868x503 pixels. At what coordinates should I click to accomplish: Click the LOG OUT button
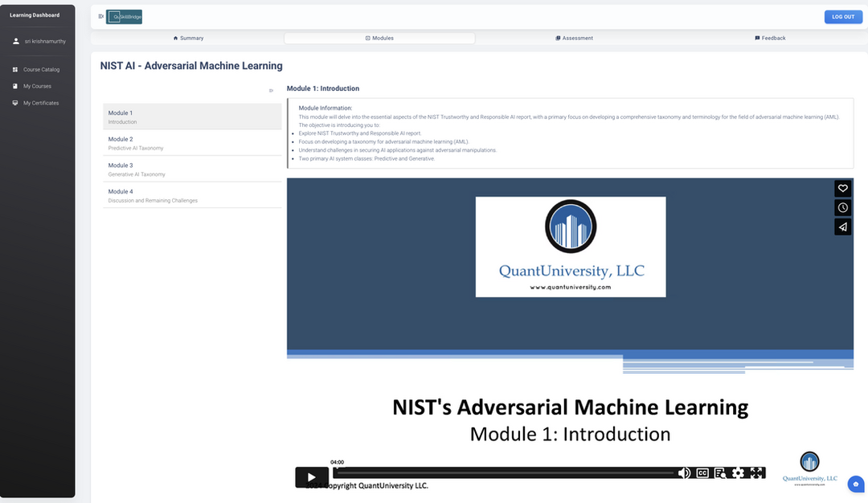843,17
